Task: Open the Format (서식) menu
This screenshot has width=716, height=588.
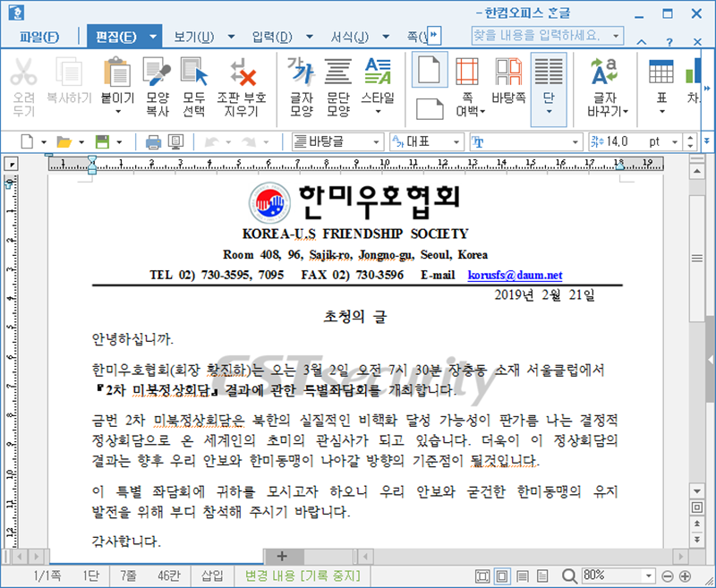Action: pos(350,37)
